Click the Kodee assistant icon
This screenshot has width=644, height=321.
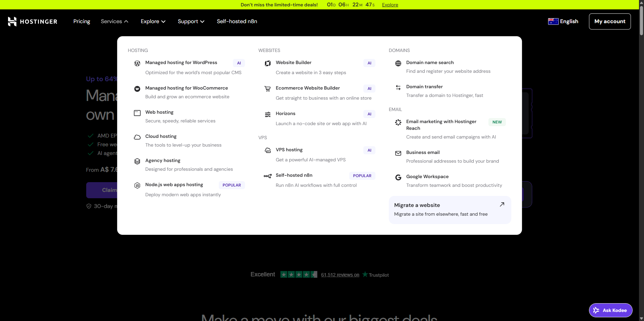(596, 310)
